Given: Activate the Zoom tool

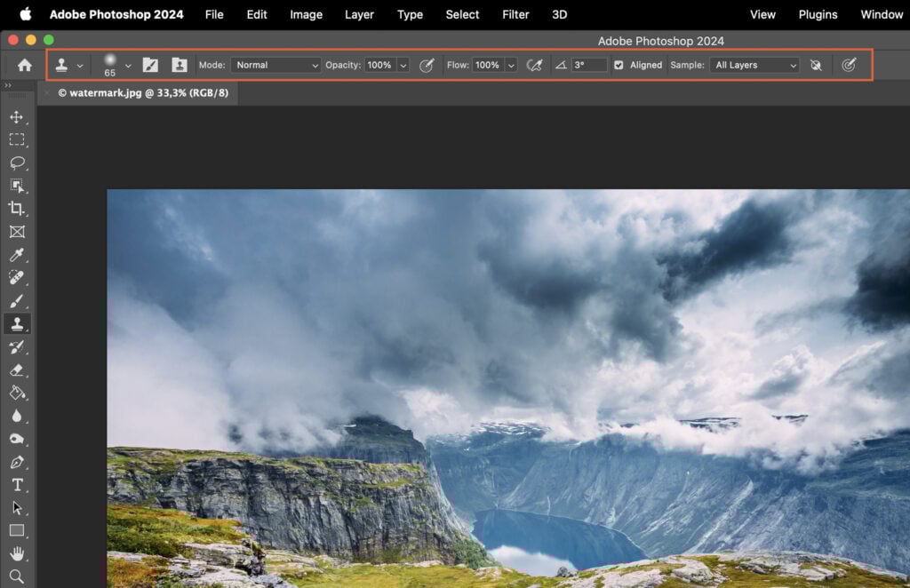Looking at the screenshot, I should pos(18,578).
